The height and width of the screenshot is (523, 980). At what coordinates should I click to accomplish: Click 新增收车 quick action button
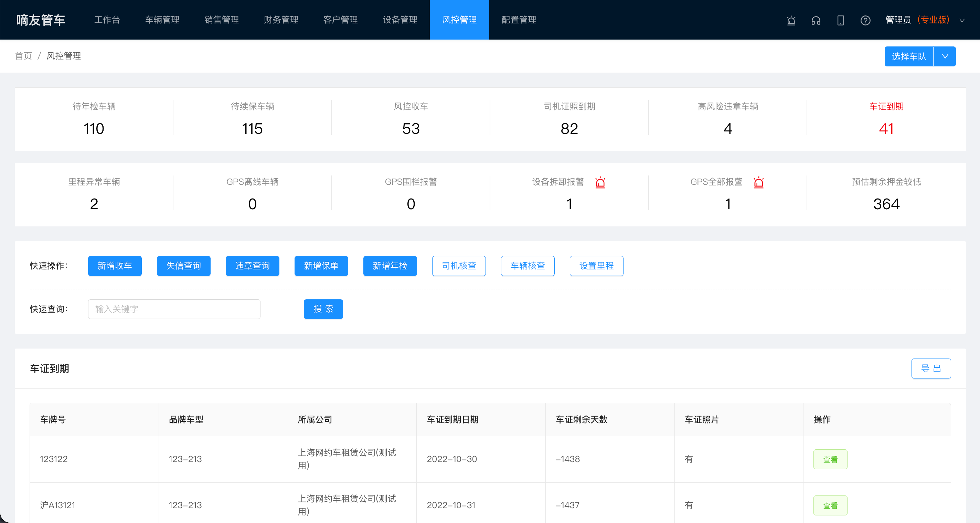click(115, 266)
